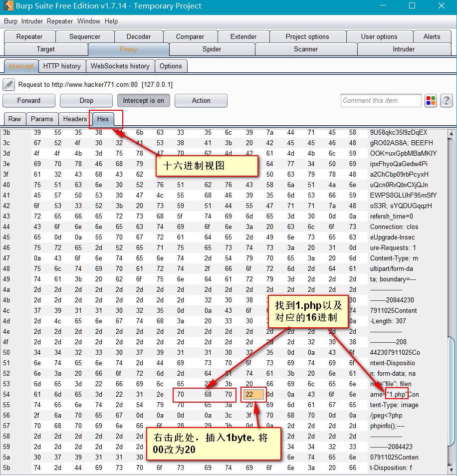Forward the intercepted request
This screenshot has height=476, width=457.
pyautogui.click(x=29, y=100)
